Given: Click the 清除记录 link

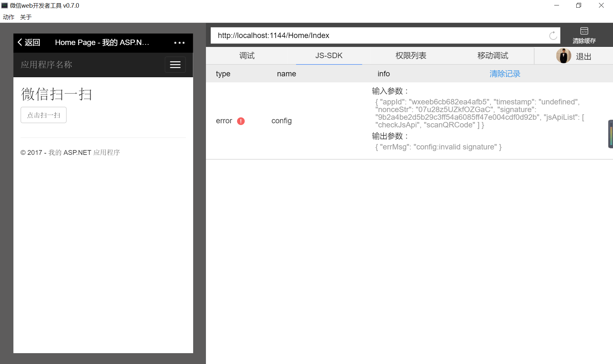Looking at the screenshot, I should (505, 74).
